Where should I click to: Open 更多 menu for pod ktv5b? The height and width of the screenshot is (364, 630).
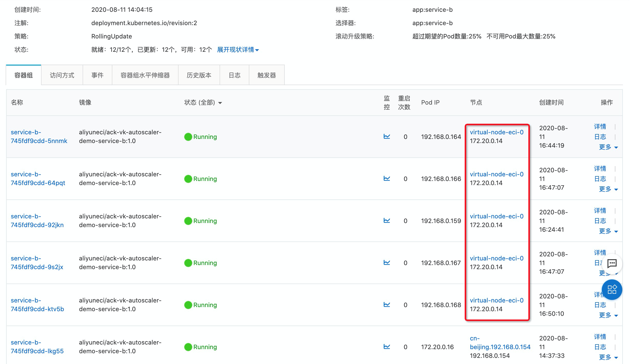[608, 315]
